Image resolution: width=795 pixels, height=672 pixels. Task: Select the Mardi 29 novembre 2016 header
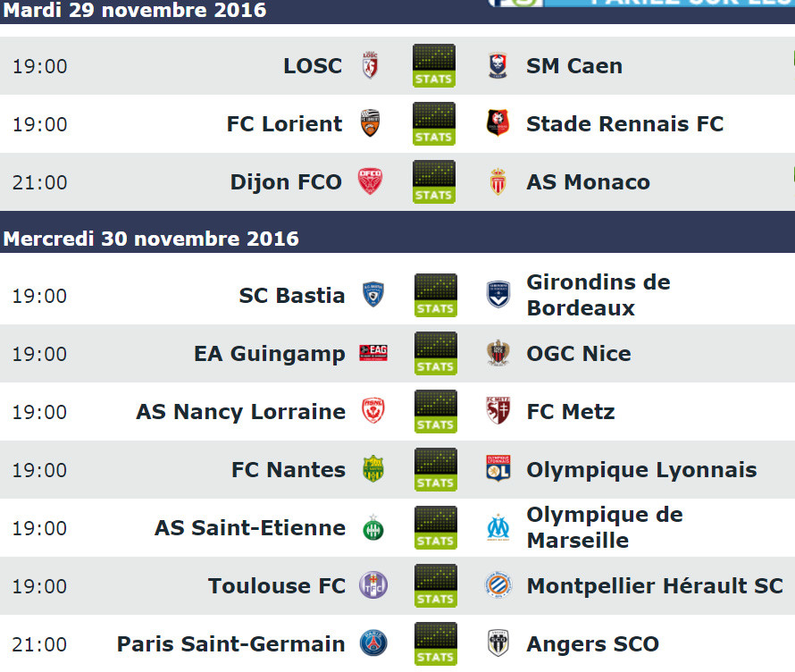135,10
